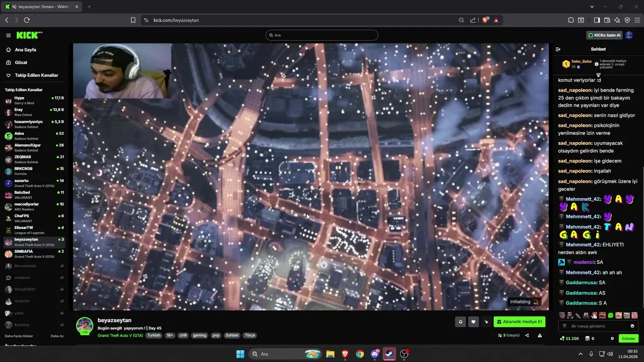Focus the Kick search field Ara
The height and width of the screenshot is (362, 644).
click(x=322, y=35)
